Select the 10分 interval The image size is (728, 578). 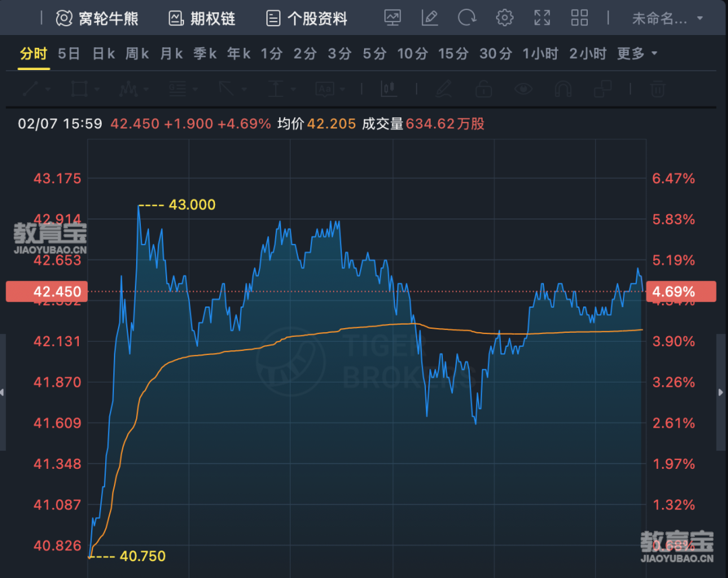click(x=413, y=54)
